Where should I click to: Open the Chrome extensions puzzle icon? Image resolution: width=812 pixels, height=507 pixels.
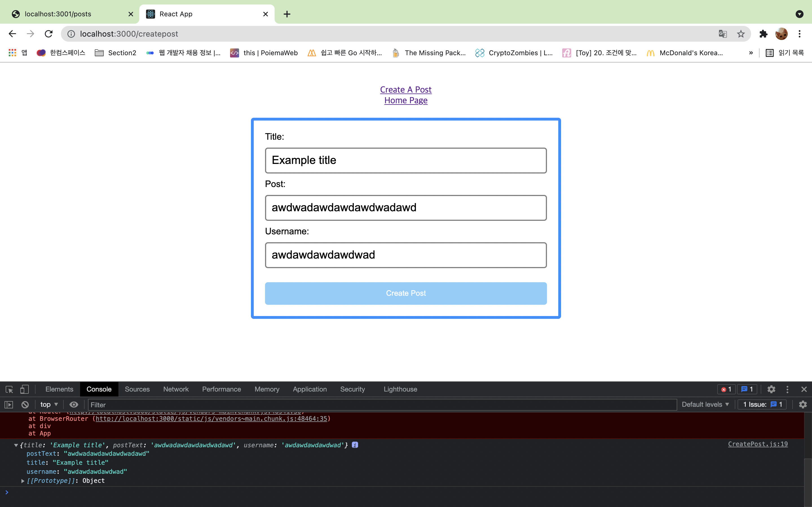point(763,34)
